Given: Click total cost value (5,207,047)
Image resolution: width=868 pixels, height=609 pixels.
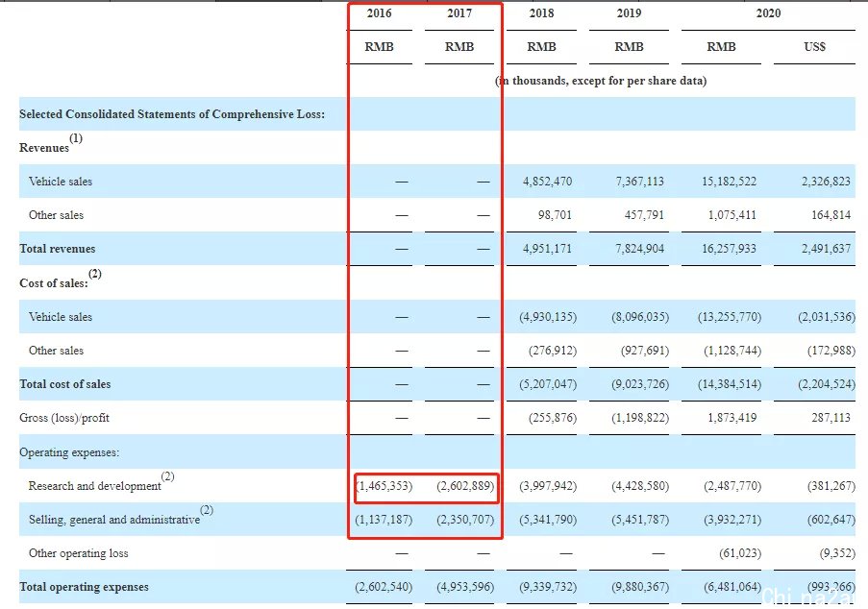Looking at the screenshot, I should pos(548,384).
